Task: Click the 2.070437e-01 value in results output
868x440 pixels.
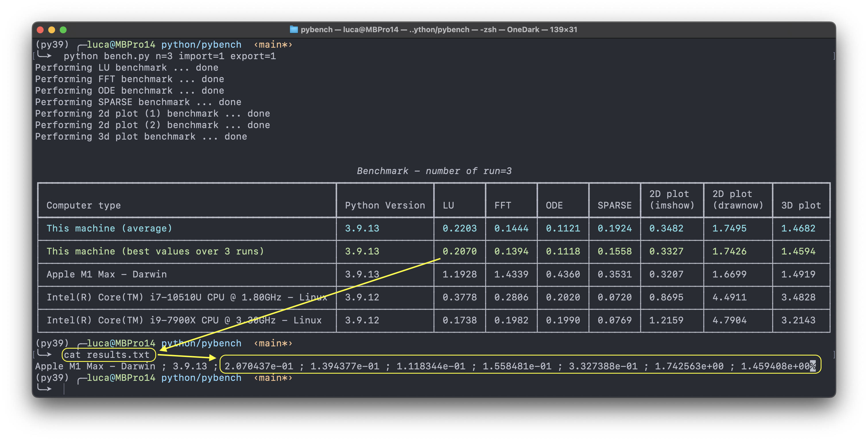Action: click(258, 366)
